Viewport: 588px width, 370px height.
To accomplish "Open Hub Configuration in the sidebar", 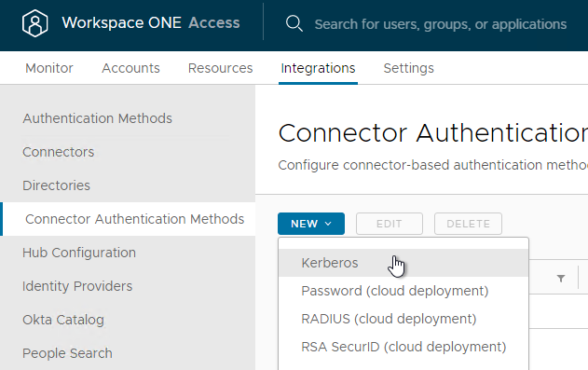I will [x=79, y=253].
